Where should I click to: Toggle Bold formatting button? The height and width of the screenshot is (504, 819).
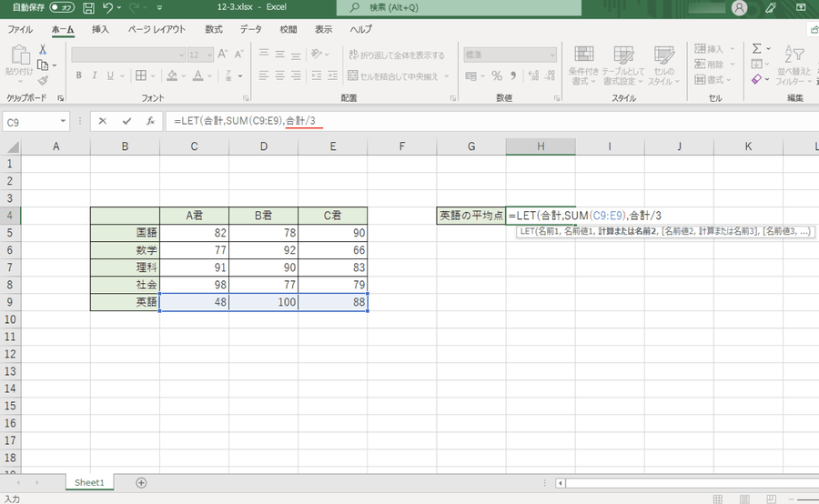pyautogui.click(x=79, y=76)
